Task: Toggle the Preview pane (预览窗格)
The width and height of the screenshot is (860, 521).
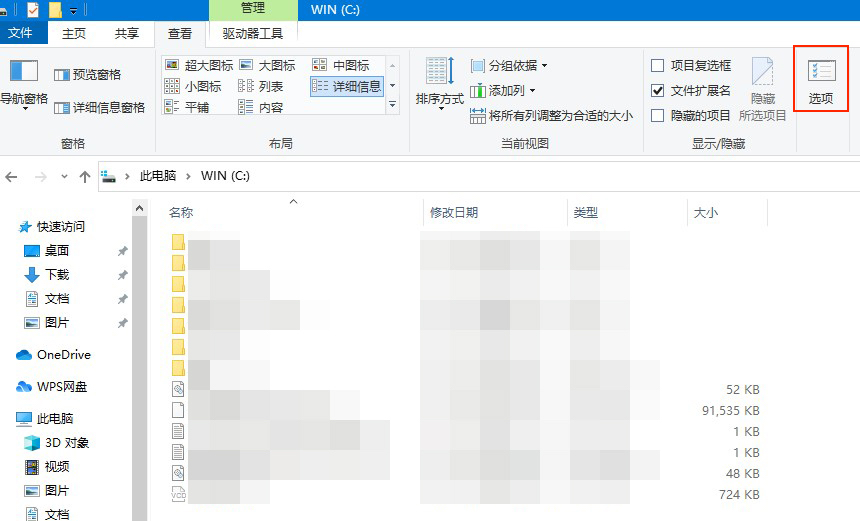Action: (x=87, y=75)
